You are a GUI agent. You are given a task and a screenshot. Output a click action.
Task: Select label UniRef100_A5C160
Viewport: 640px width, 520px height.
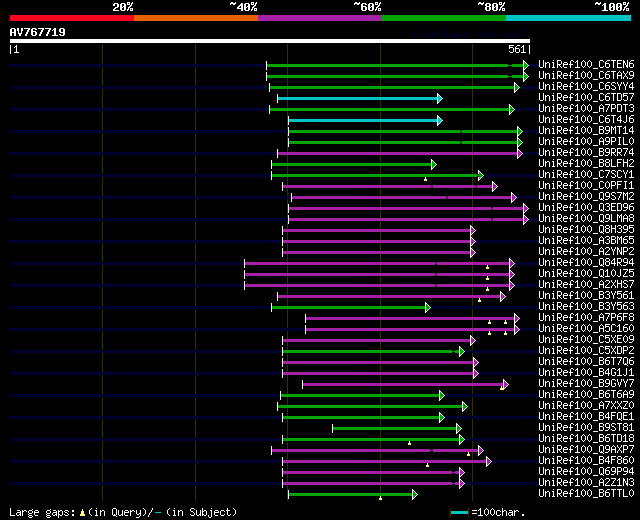point(586,329)
